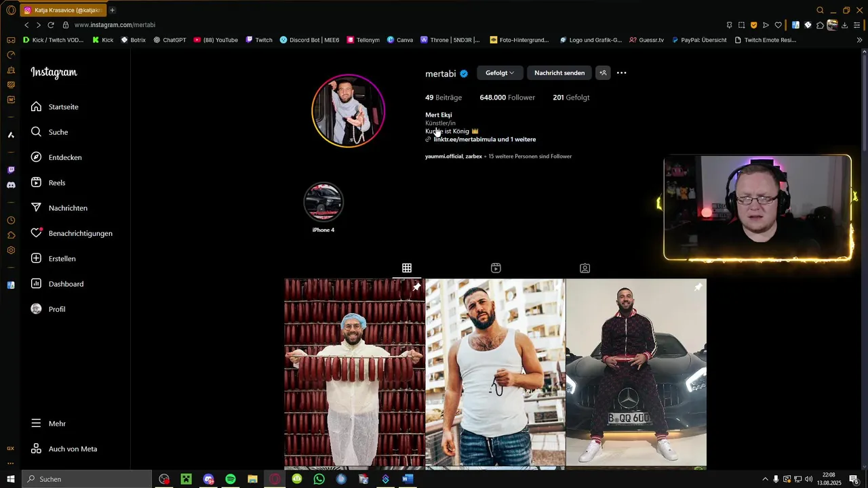
Task: Open the Canva bookmark
Action: tap(400, 40)
